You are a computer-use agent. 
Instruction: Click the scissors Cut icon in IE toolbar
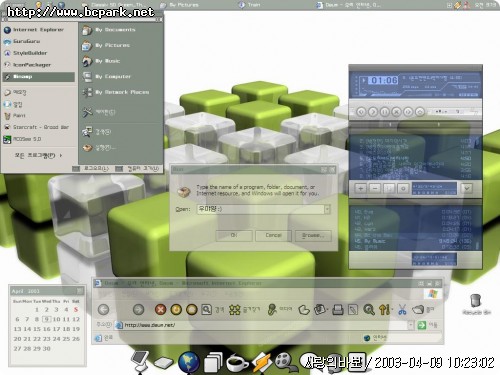402,310
